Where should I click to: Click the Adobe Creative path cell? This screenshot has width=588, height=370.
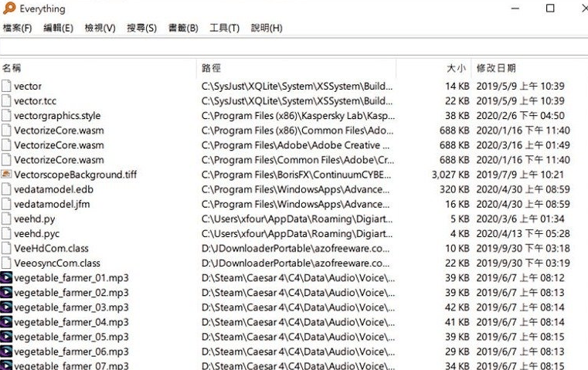[295, 145]
